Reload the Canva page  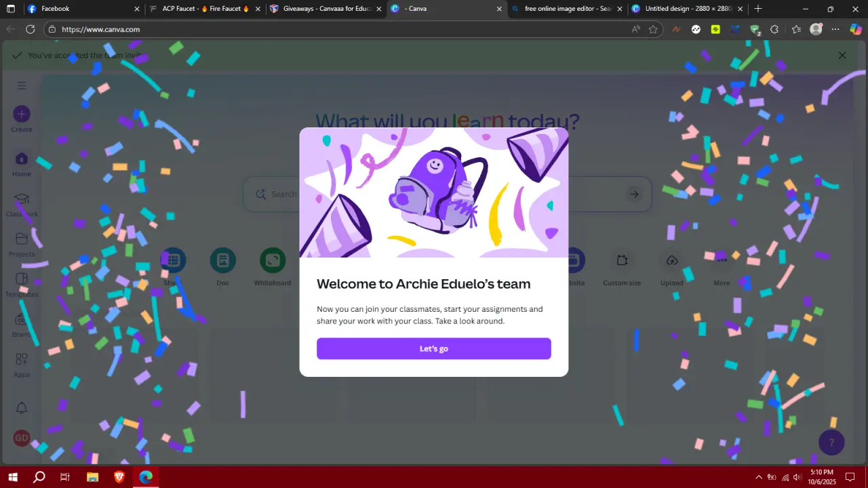tap(30, 29)
